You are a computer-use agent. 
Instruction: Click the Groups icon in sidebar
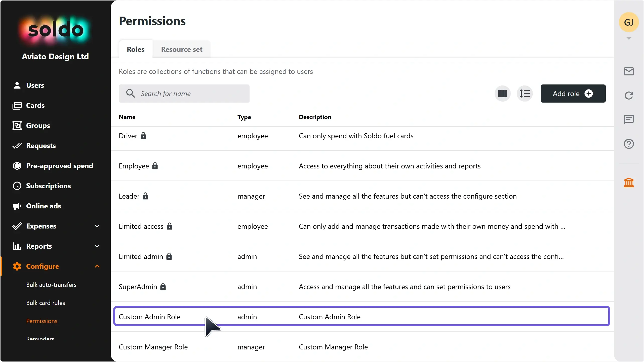pyautogui.click(x=17, y=125)
